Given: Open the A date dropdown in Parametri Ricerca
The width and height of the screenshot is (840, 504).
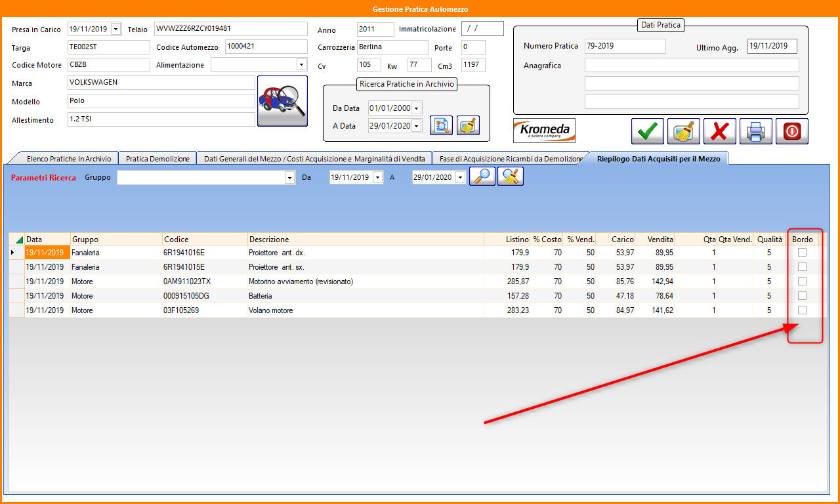Looking at the screenshot, I should pos(460,177).
